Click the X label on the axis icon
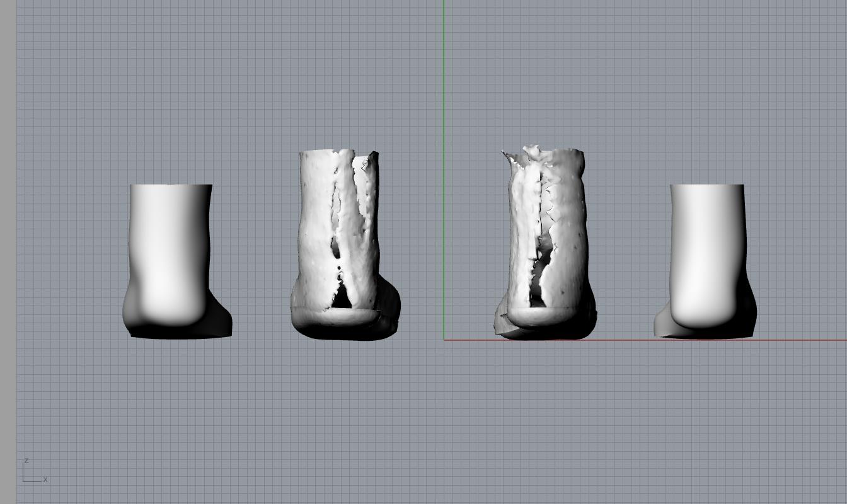Screen dimensions: 847x504 [x=45, y=479]
